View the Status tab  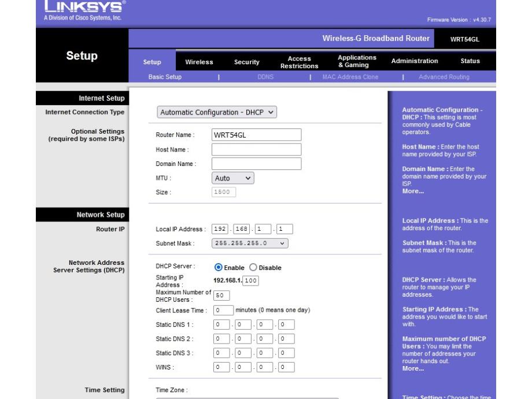coord(470,61)
